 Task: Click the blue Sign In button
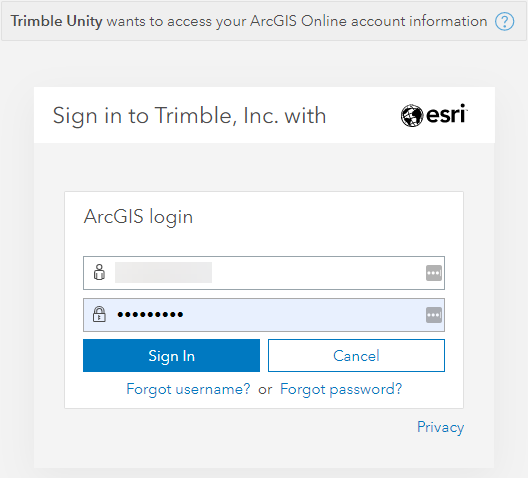click(x=171, y=355)
